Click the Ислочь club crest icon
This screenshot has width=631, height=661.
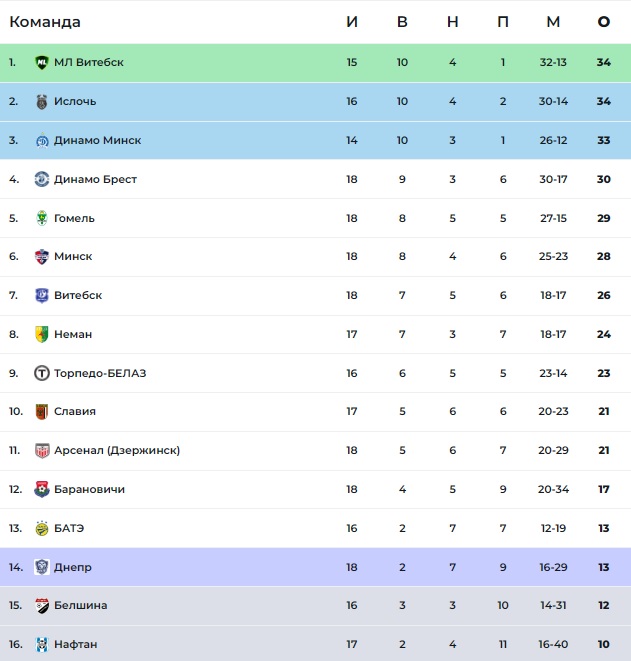click(x=42, y=102)
